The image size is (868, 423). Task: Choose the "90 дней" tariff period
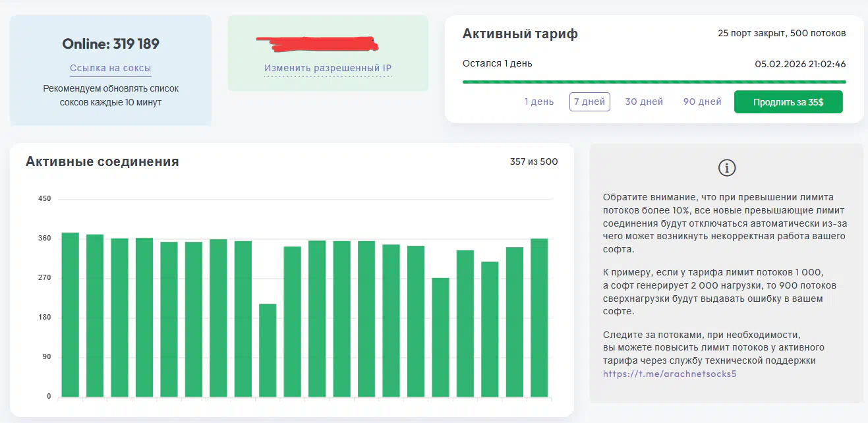click(x=703, y=101)
